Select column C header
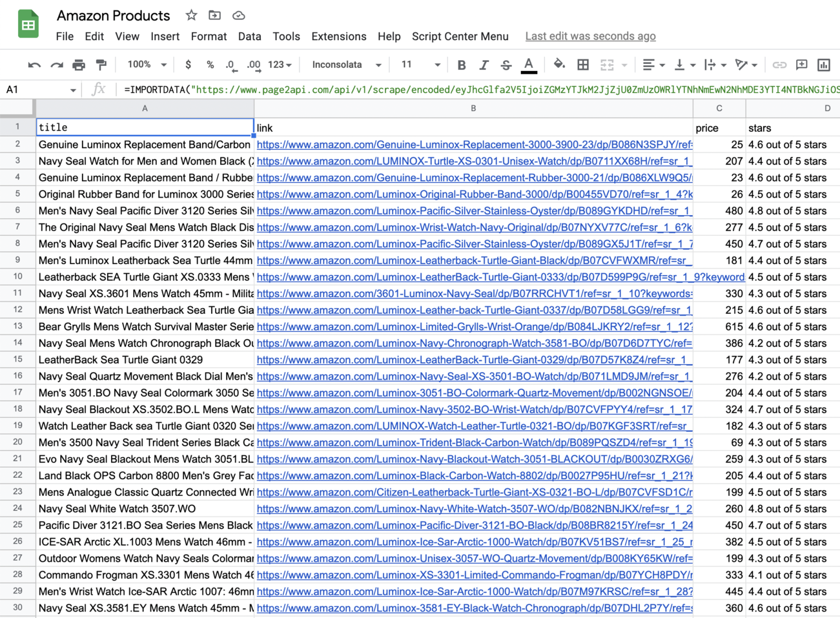This screenshot has height=618, width=840. pos(719,108)
